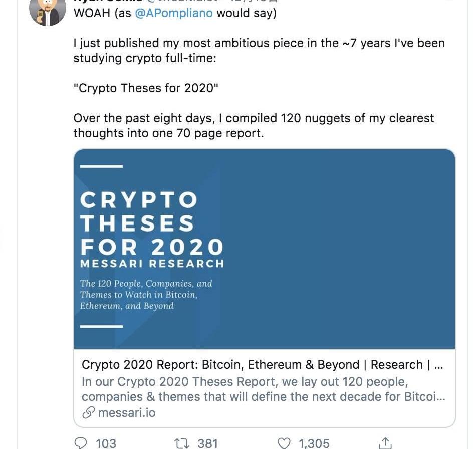Click the paragraph about 70 page report
Viewport: 476px width, 449px height.
pyautogui.click(x=254, y=126)
